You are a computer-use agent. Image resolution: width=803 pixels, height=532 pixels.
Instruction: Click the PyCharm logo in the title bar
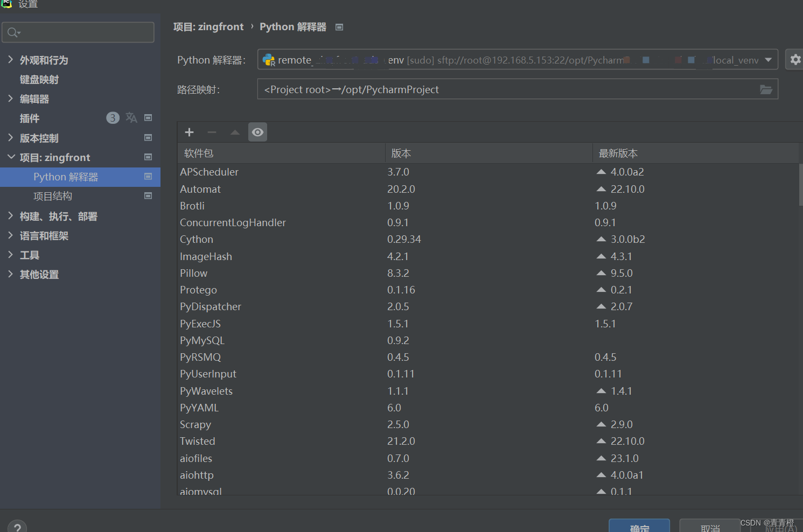click(6, 4)
